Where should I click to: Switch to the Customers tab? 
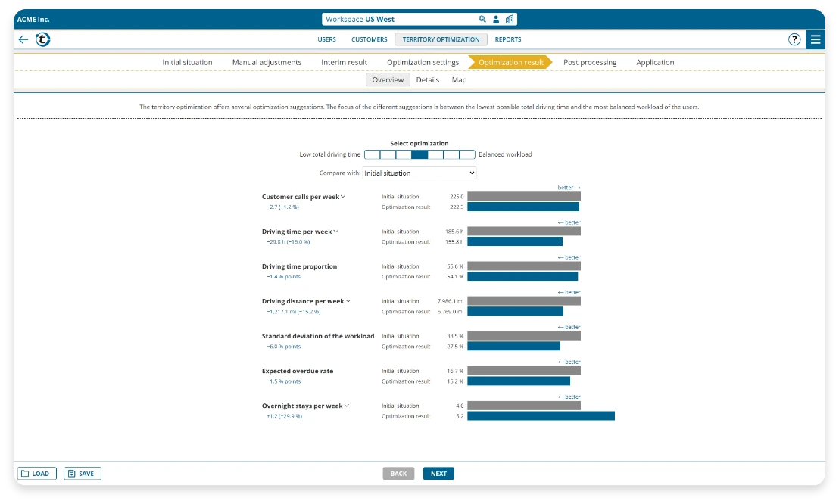370,39
